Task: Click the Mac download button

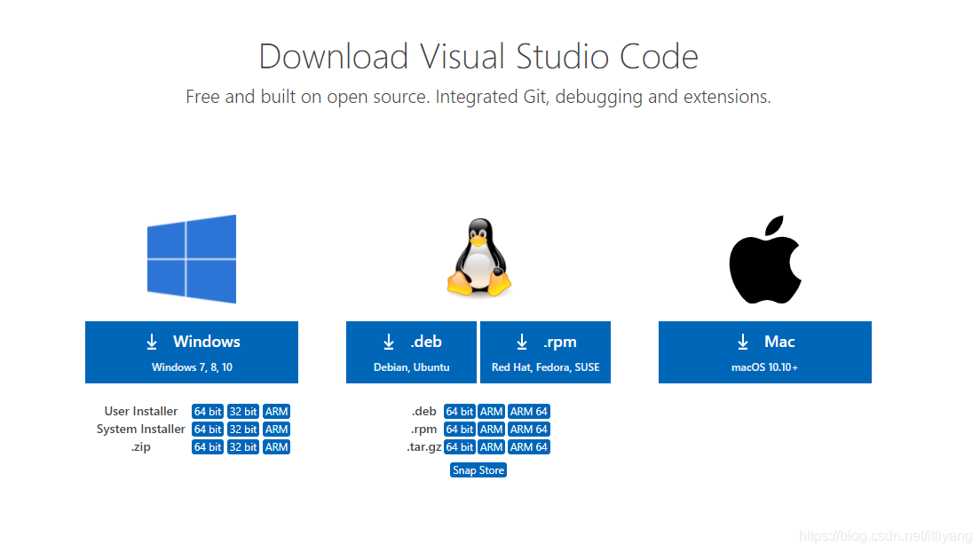Action: pyautogui.click(x=765, y=352)
